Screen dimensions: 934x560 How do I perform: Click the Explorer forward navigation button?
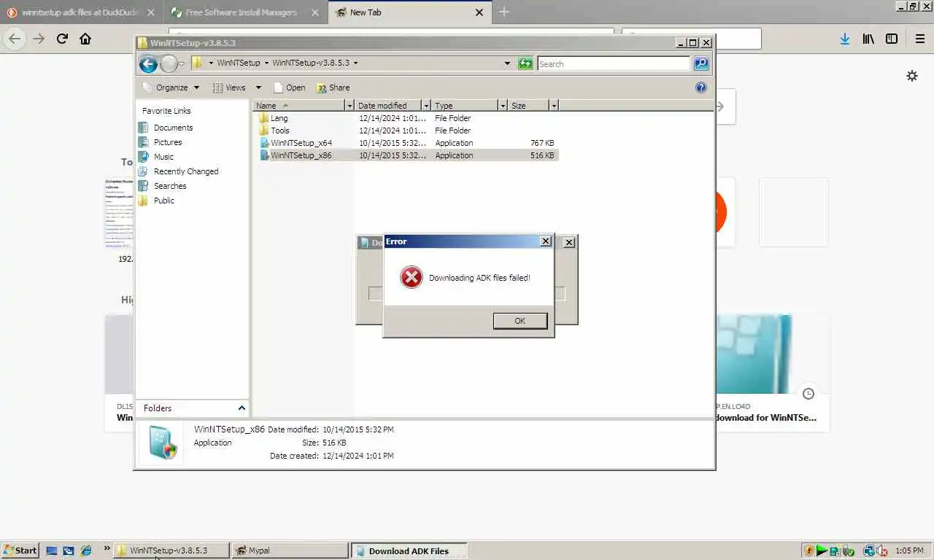click(x=169, y=64)
